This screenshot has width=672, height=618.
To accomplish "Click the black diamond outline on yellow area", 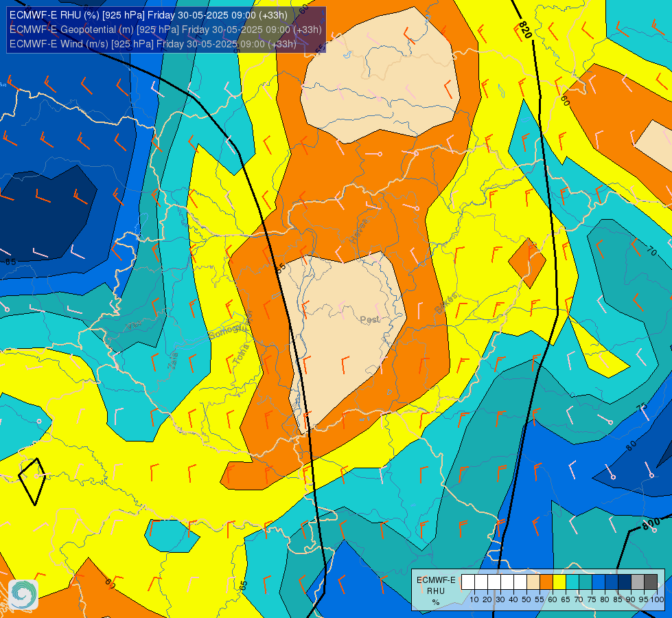I will [32, 481].
